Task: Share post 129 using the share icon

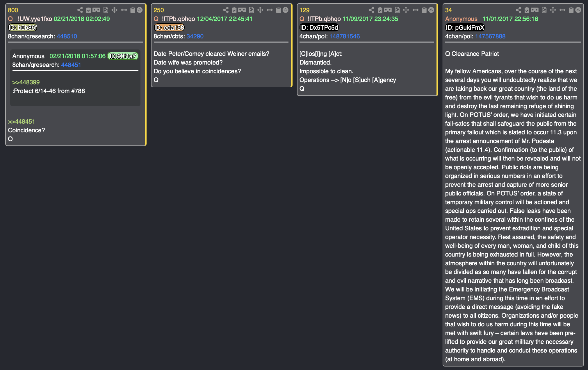Action: (372, 10)
